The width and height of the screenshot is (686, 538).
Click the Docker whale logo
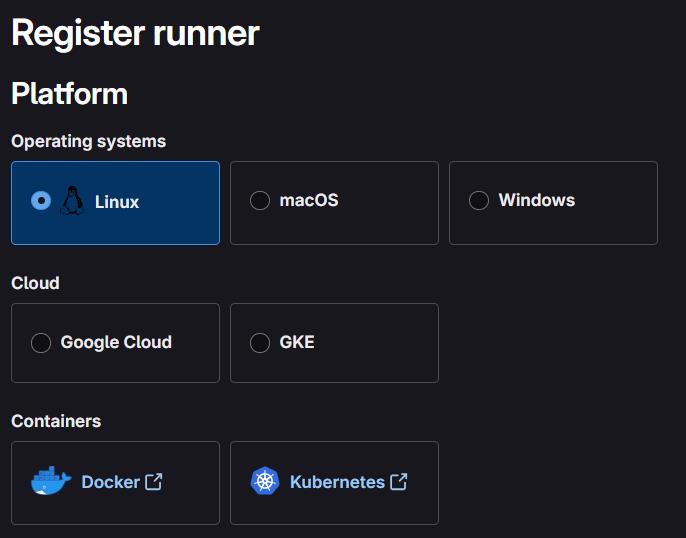[51, 482]
